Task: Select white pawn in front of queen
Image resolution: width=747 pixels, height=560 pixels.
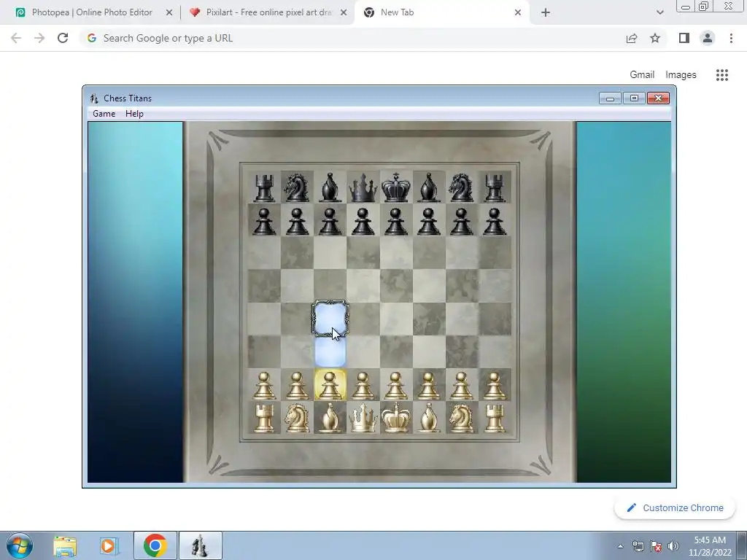Action: (x=363, y=385)
